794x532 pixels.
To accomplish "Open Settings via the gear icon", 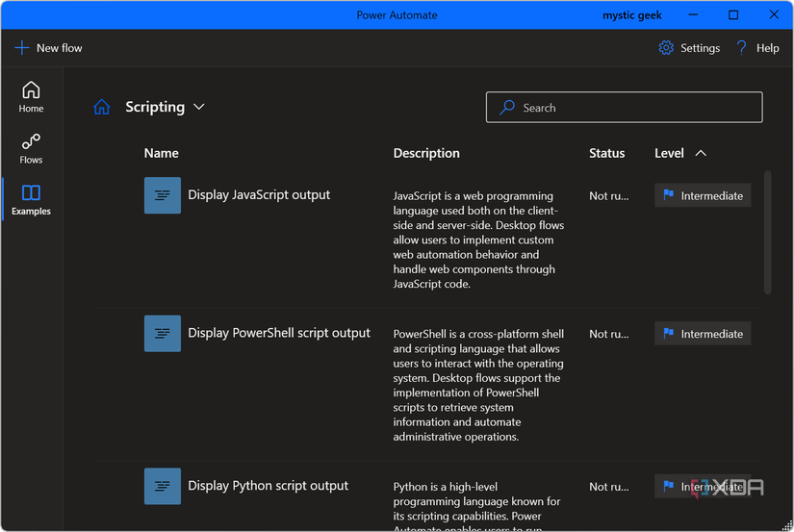I will tap(666, 48).
